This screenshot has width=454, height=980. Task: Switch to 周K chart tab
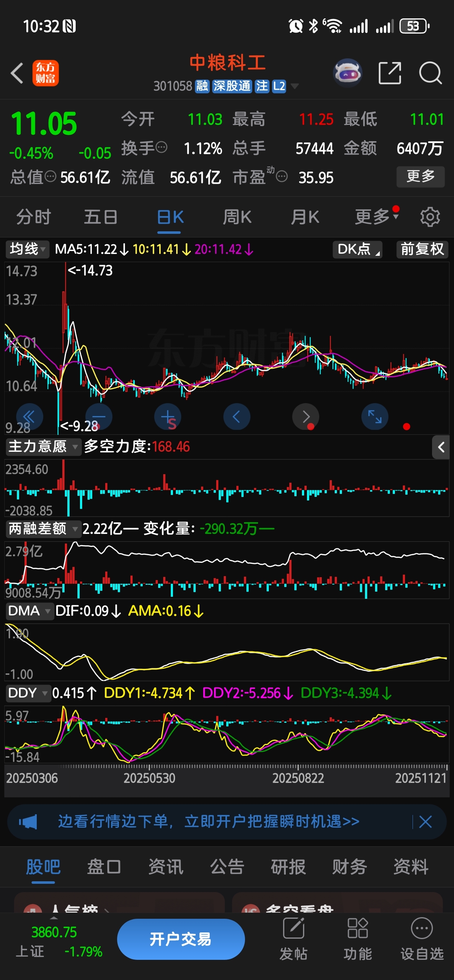[x=237, y=217]
